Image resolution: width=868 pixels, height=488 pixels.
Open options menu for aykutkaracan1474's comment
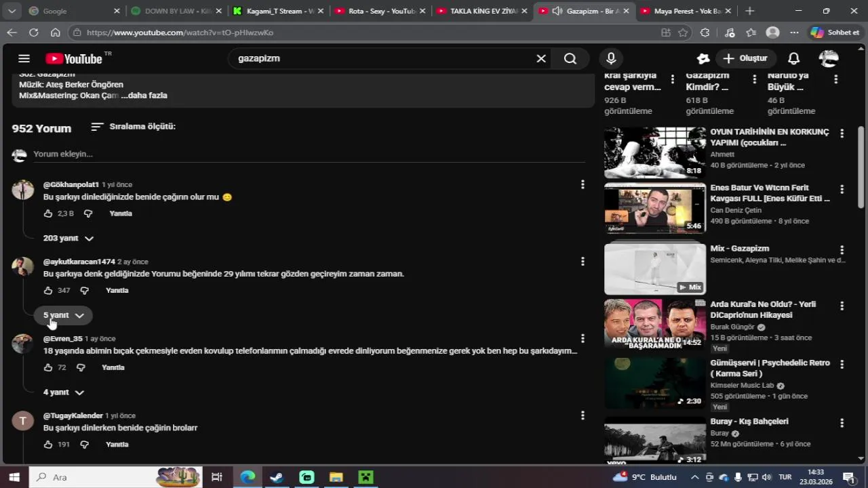coord(583,262)
